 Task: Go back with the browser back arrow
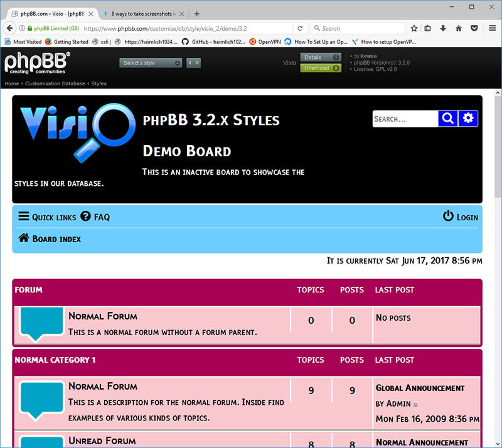coord(9,28)
